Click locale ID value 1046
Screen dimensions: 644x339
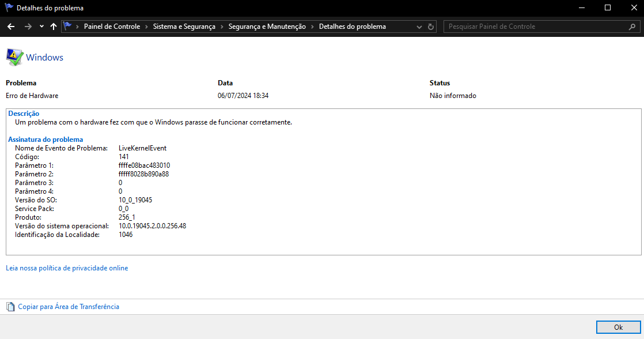[126, 235]
